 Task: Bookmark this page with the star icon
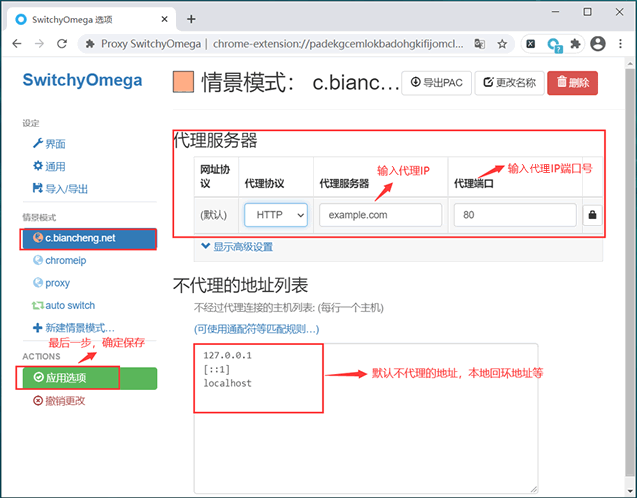(x=502, y=44)
